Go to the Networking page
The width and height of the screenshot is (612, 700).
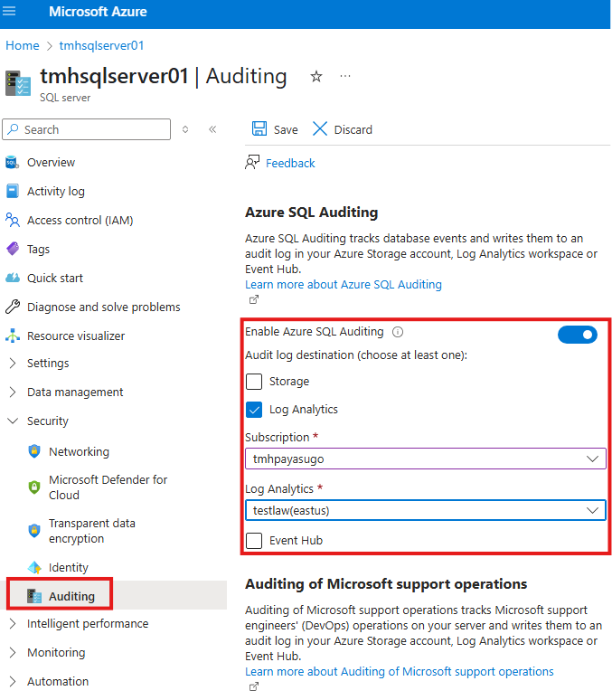tap(79, 452)
